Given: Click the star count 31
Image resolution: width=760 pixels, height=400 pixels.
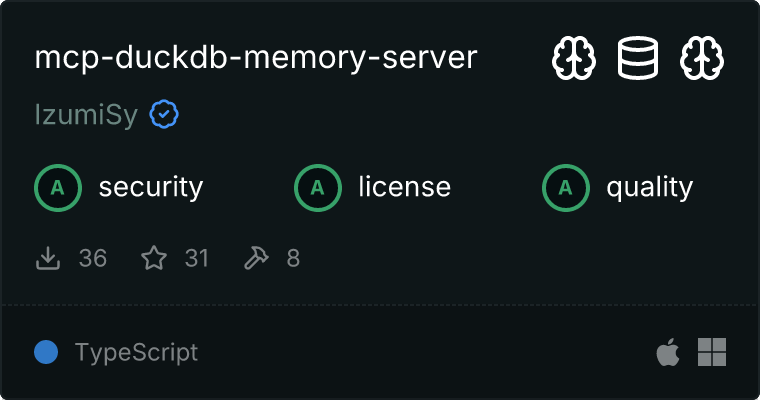Looking at the screenshot, I should (x=196, y=258).
